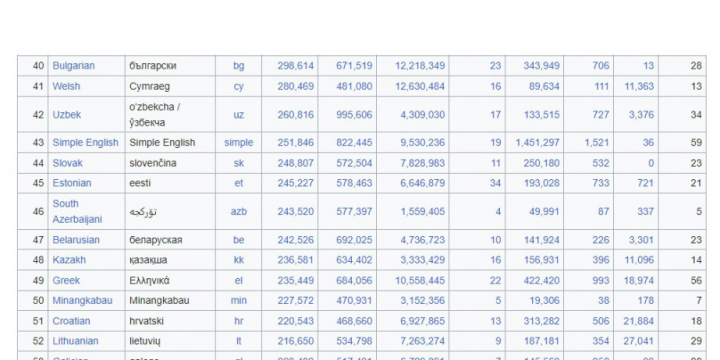
Task: Select the 'azb' wiki code link
Action: tap(239, 212)
